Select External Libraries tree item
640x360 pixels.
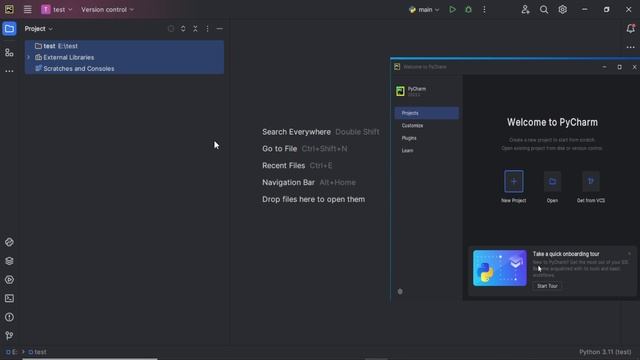(x=124, y=58)
